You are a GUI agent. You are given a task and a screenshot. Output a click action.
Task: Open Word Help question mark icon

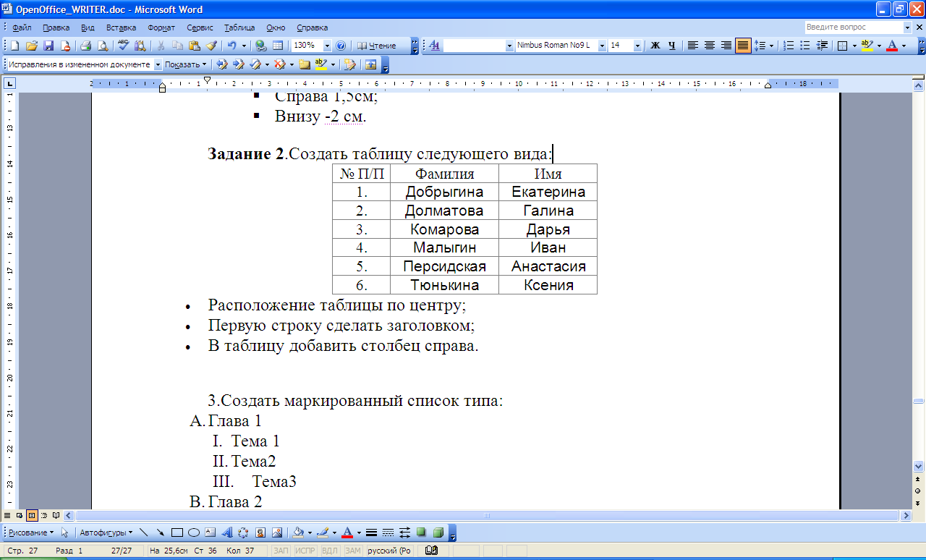pyautogui.click(x=341, y=46)
